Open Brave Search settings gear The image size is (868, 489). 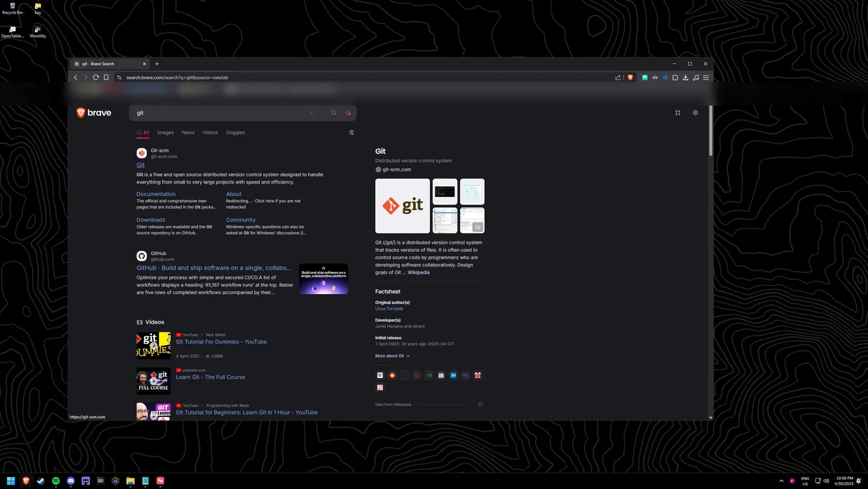click(695, 113)
